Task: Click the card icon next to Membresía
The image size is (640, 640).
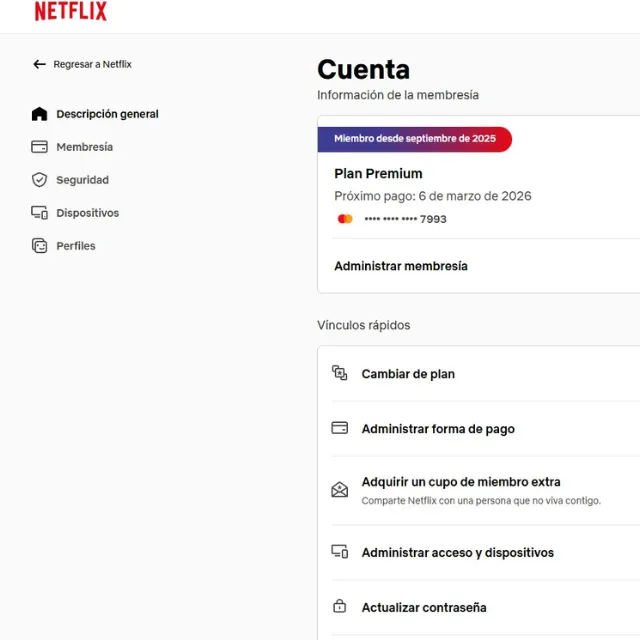Action: click(40, 147)
